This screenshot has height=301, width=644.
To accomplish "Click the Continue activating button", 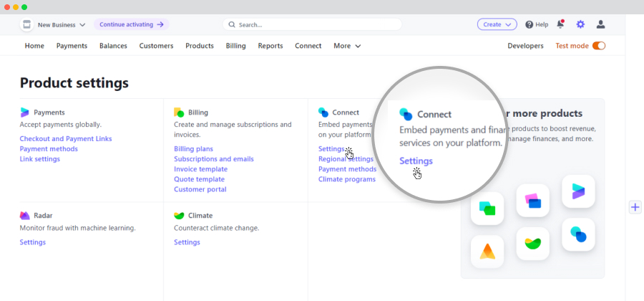I will [x=132, y=24].
